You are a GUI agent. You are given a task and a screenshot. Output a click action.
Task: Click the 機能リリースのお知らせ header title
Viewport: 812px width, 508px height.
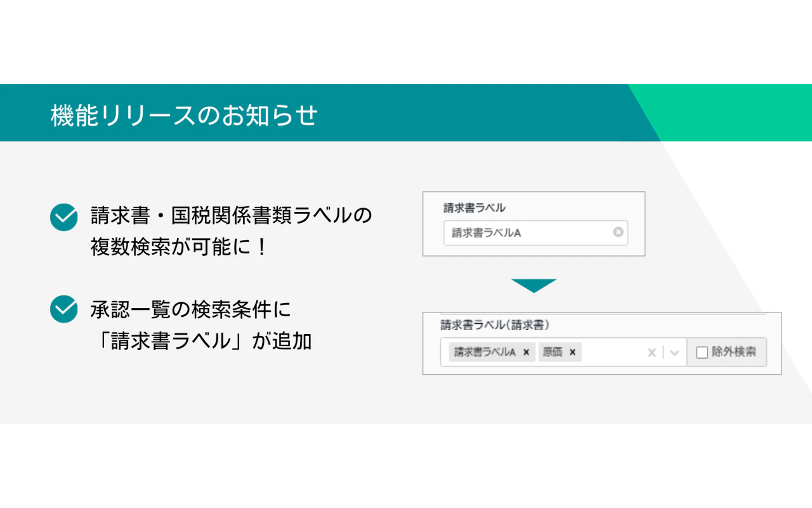(x=183, y=115)
